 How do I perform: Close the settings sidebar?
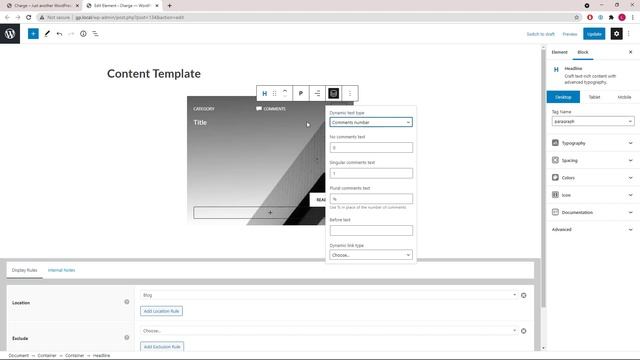click(x=630, y=52)
